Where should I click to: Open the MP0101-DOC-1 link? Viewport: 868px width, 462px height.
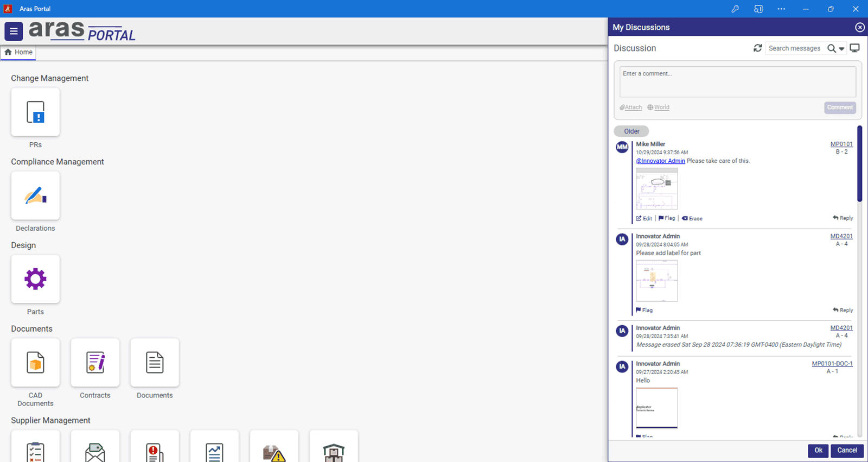coord(832,364)
